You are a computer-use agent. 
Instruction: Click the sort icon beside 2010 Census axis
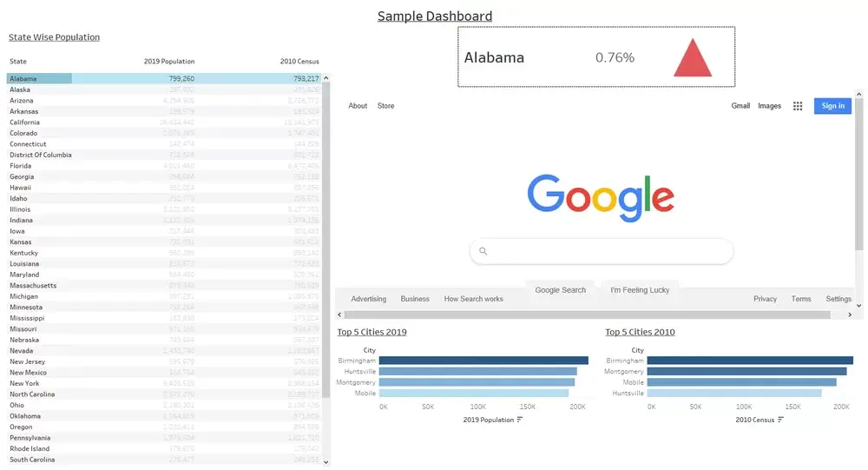point(780,420)
